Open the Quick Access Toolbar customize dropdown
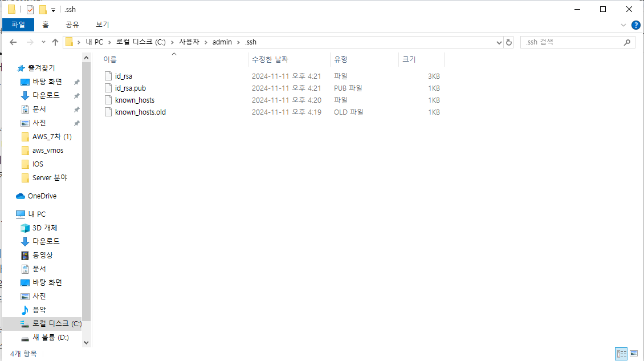The height and width of the screenshot is (361, 644). point(53,10)
